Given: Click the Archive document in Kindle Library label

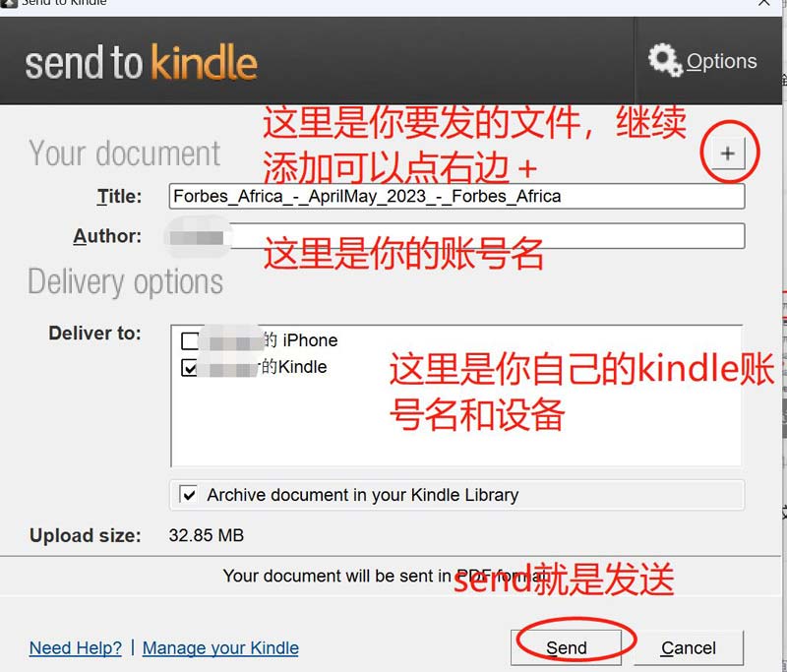Looking at the screenshot, I should point(363,495).
